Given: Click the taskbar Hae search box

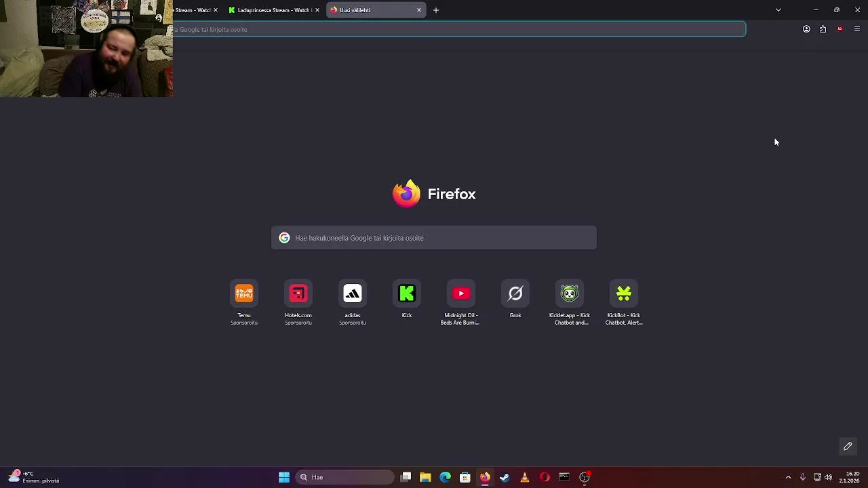Looking at the screenshot, I should (346, 477).
